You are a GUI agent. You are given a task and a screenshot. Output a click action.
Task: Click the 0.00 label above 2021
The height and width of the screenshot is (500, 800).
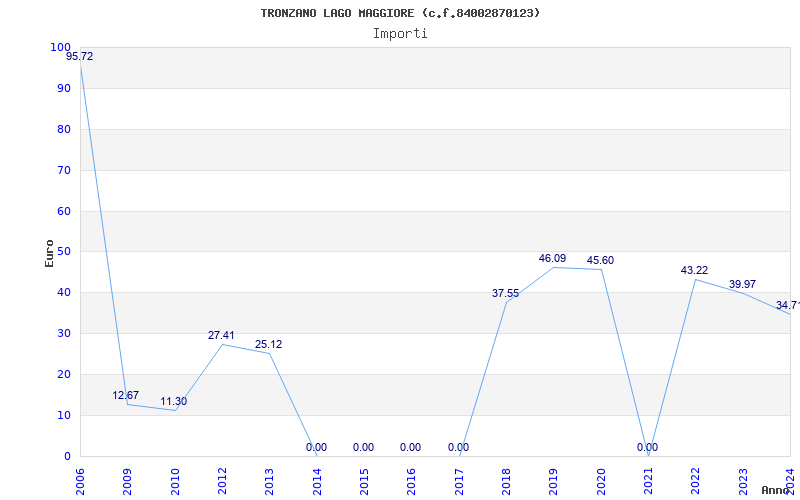pos(647,447)
